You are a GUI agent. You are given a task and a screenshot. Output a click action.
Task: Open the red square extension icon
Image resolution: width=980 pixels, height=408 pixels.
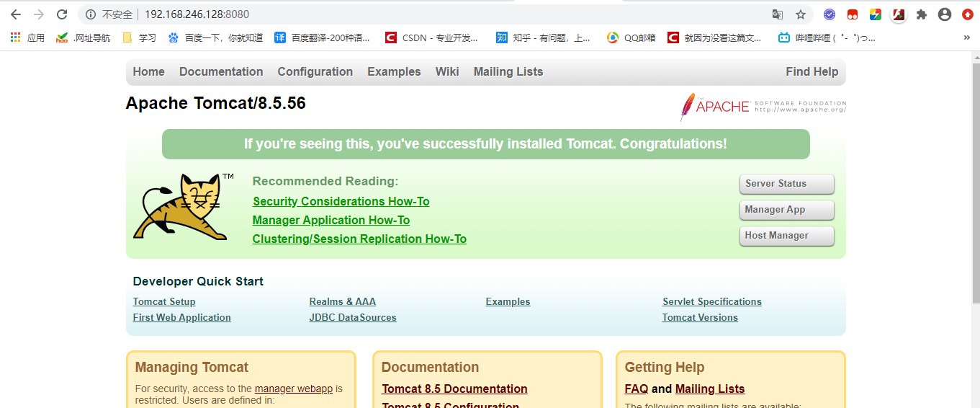pyautogui.click(x=853, y=14)
